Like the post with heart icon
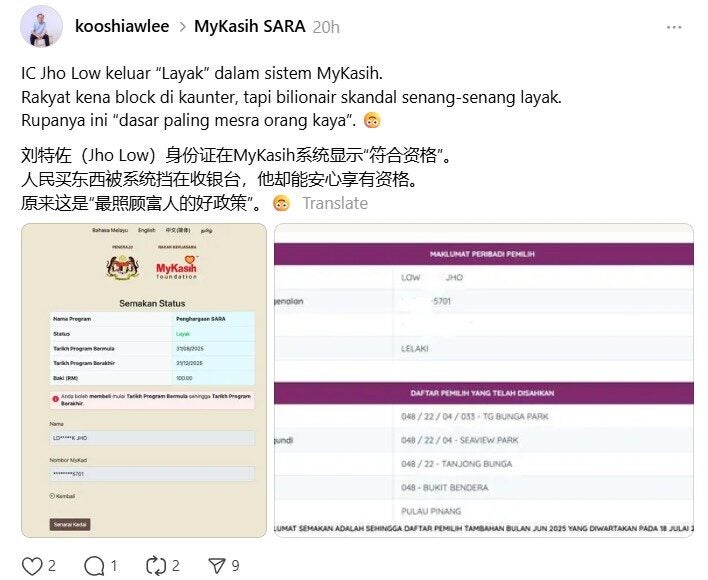 33,566
